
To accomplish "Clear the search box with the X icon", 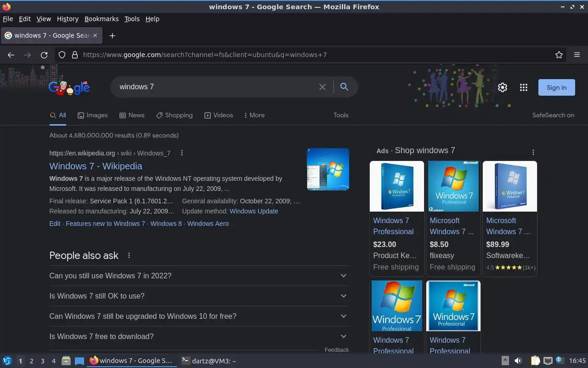I will click(322, 87).
